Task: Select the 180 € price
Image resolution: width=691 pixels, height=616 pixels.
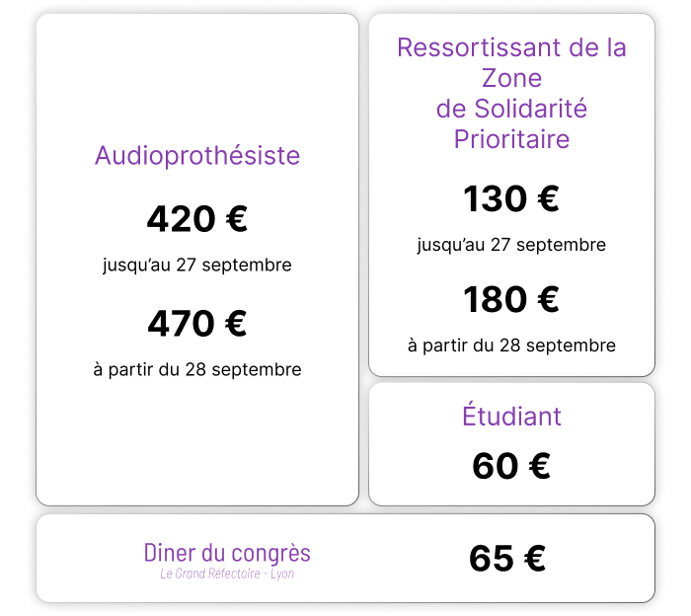Action: pos(511,300)
